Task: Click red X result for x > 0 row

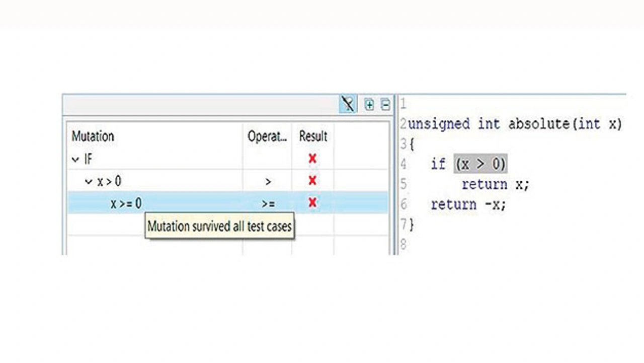Action: click(312, 180)
